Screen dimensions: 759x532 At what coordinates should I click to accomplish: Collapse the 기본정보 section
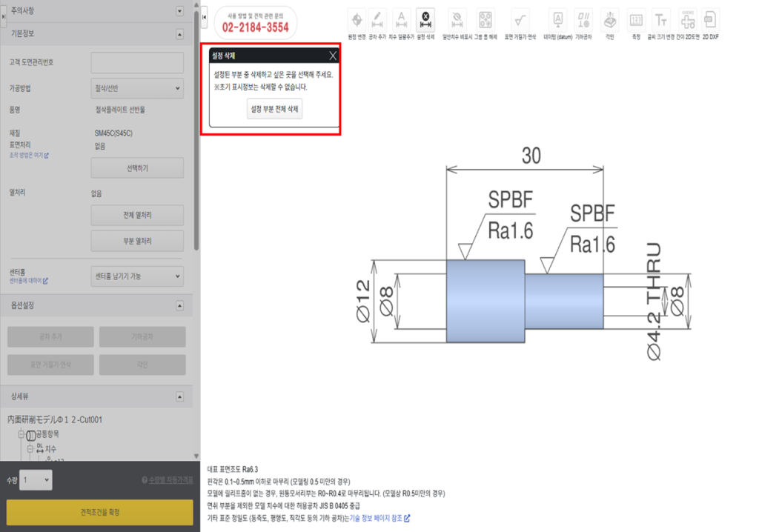pyautogui.click(x=179, y=34)
